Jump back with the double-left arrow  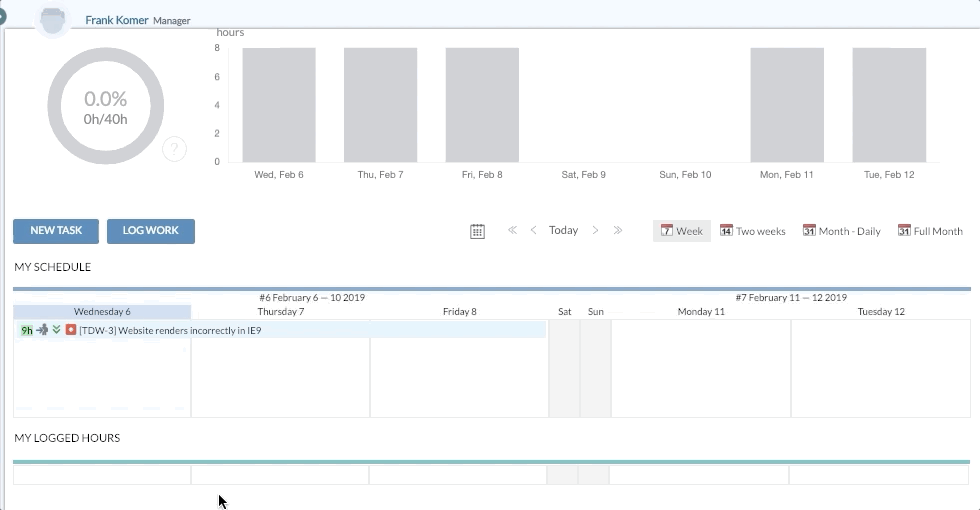pos(512,230)
